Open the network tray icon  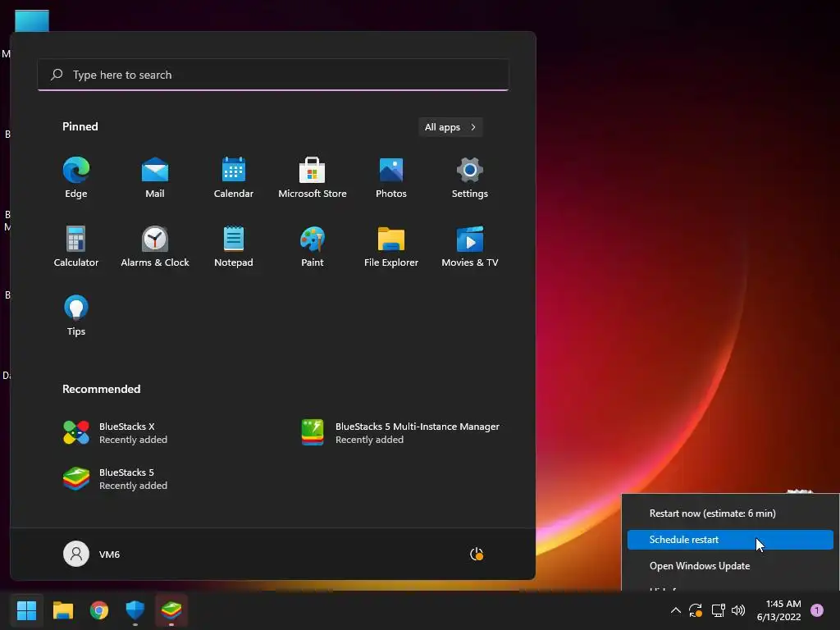coord(718,610)
